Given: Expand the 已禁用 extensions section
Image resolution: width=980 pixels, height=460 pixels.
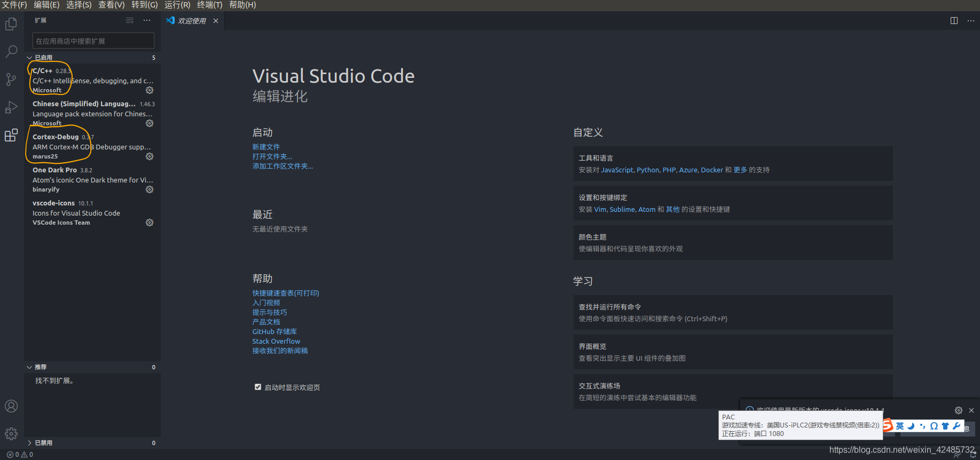Looking at the screenshot, I should (x=92, y=443).
